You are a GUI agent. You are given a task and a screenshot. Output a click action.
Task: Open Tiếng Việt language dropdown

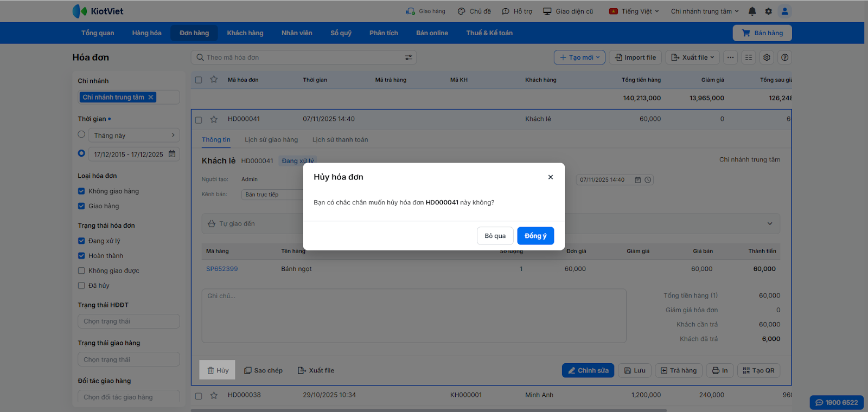point(634,11)
